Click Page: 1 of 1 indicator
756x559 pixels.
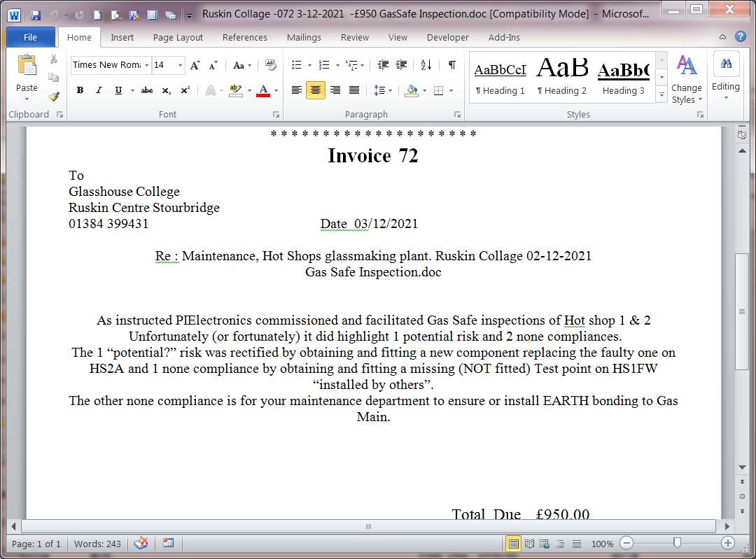coord(36,544)
